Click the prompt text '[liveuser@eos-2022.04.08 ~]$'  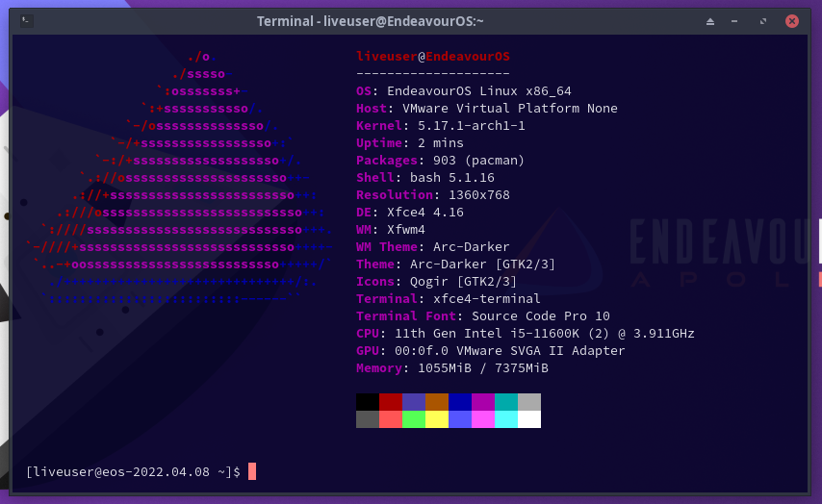[x=133, y=471]
